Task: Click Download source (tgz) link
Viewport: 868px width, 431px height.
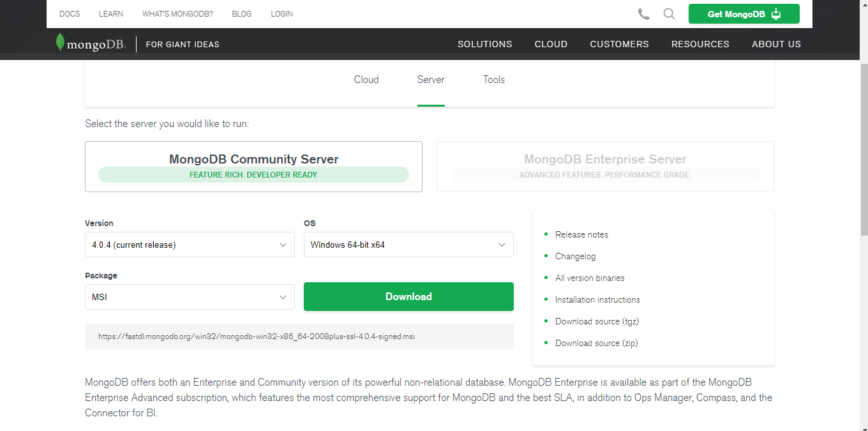Action: point(597,321)
